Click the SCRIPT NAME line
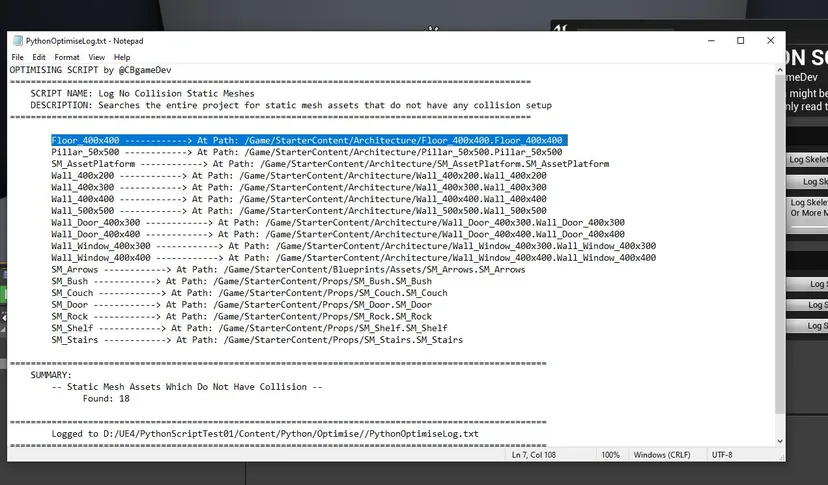828x485 pixels. pos(143,94)
